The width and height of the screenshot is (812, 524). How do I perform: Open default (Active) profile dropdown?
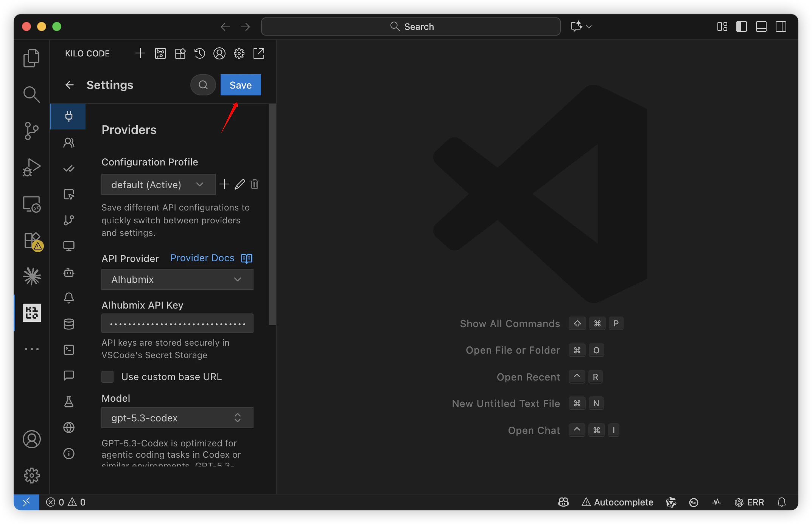(x=158, y=185)
